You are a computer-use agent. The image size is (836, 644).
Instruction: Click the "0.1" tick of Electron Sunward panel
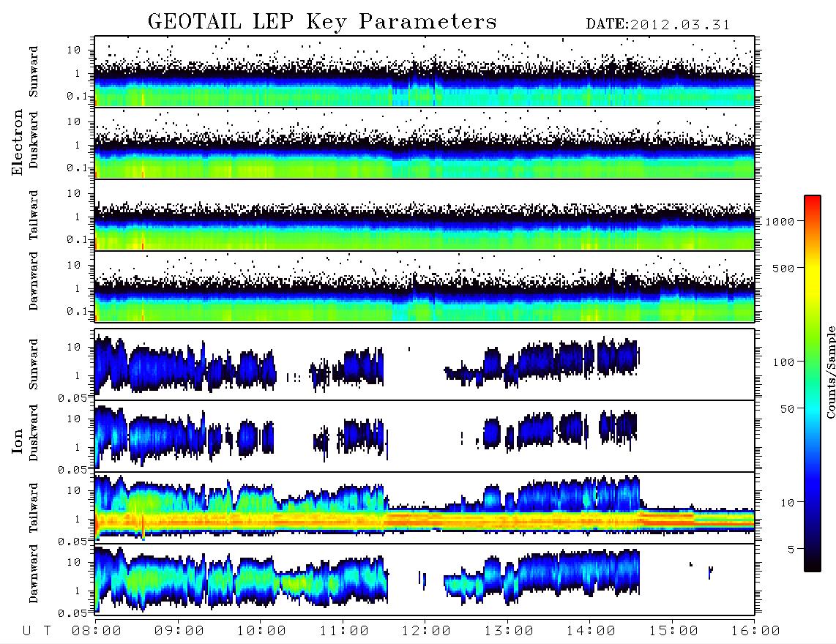(x=76, y=97)
